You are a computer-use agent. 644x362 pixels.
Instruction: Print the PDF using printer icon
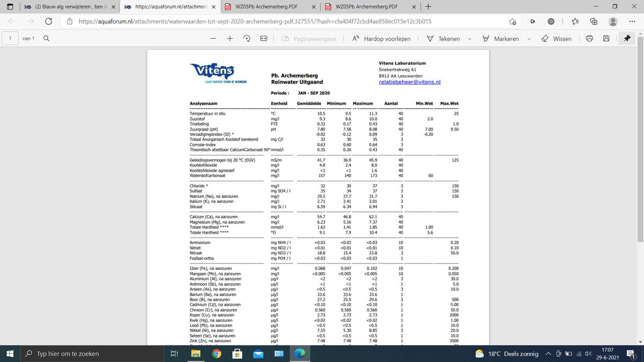tap(590, 39)
